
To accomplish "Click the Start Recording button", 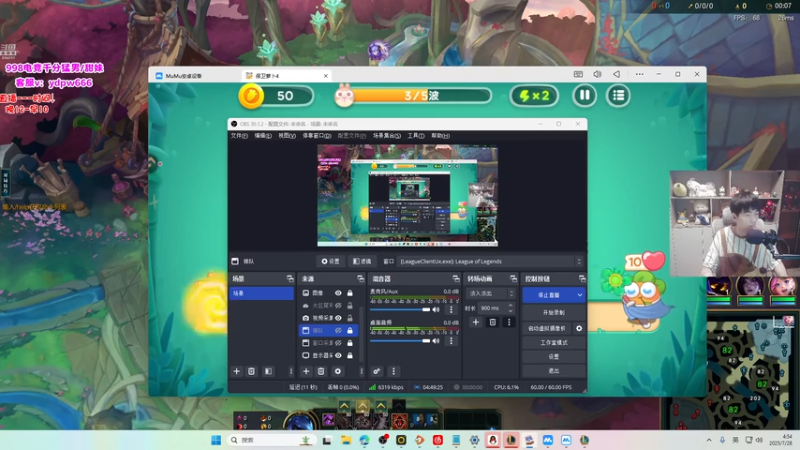I will 554,312.
